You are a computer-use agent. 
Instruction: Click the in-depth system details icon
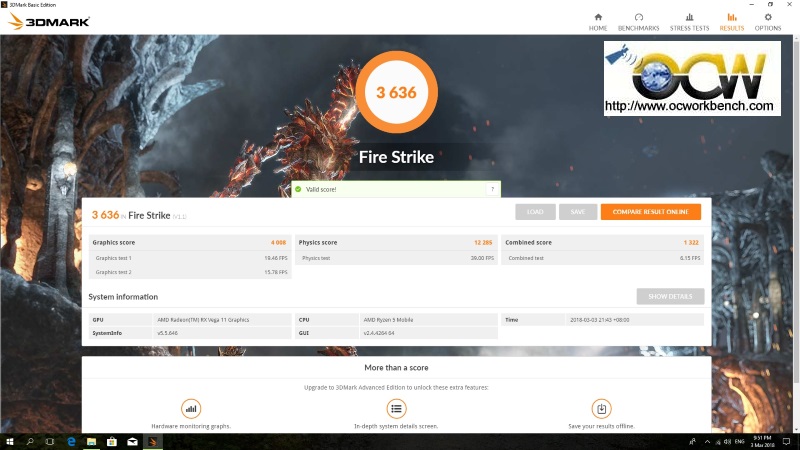point(396,409)
